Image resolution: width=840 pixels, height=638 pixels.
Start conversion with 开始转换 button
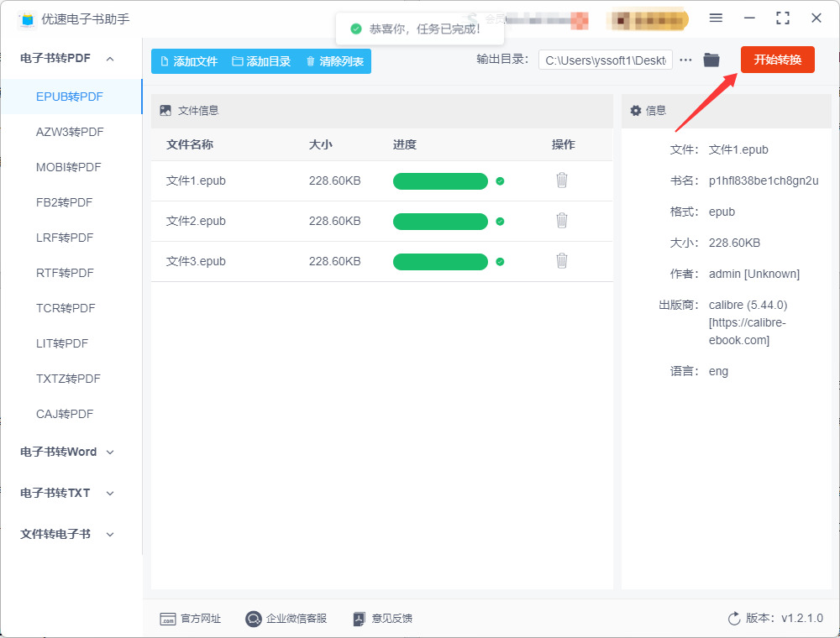[777, 60]
